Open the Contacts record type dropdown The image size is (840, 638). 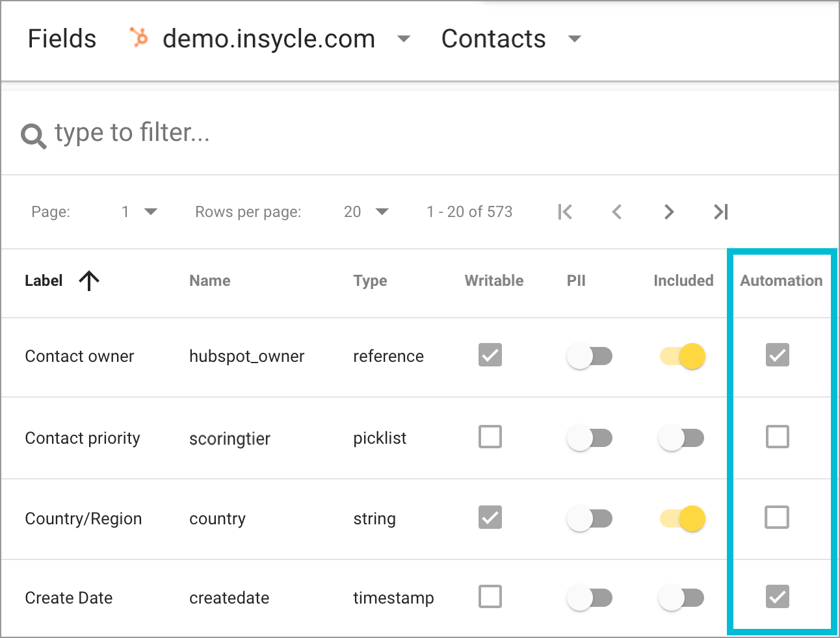(x=575, y=39)
